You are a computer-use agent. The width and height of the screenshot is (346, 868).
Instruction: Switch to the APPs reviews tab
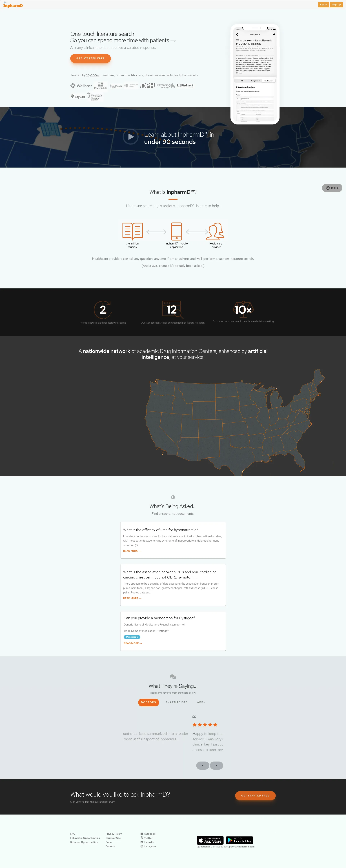(201, 702)
